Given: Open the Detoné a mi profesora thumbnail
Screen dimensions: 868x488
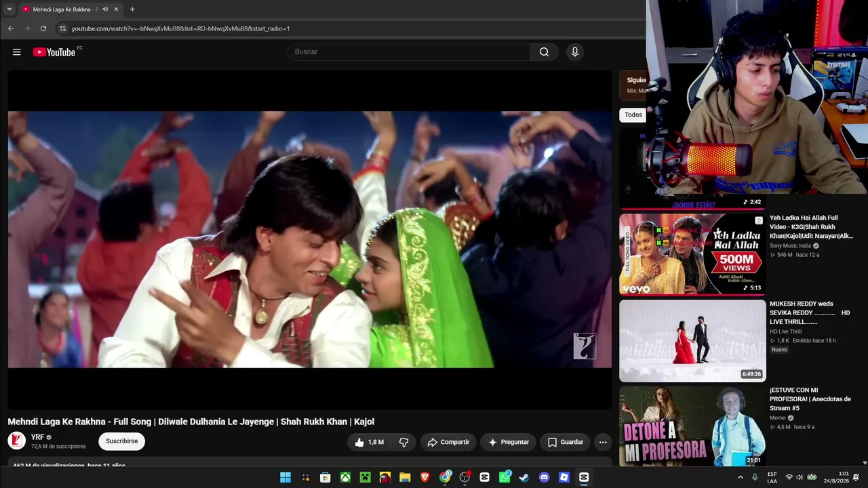Looking at the screenshot, I should 692,426.
